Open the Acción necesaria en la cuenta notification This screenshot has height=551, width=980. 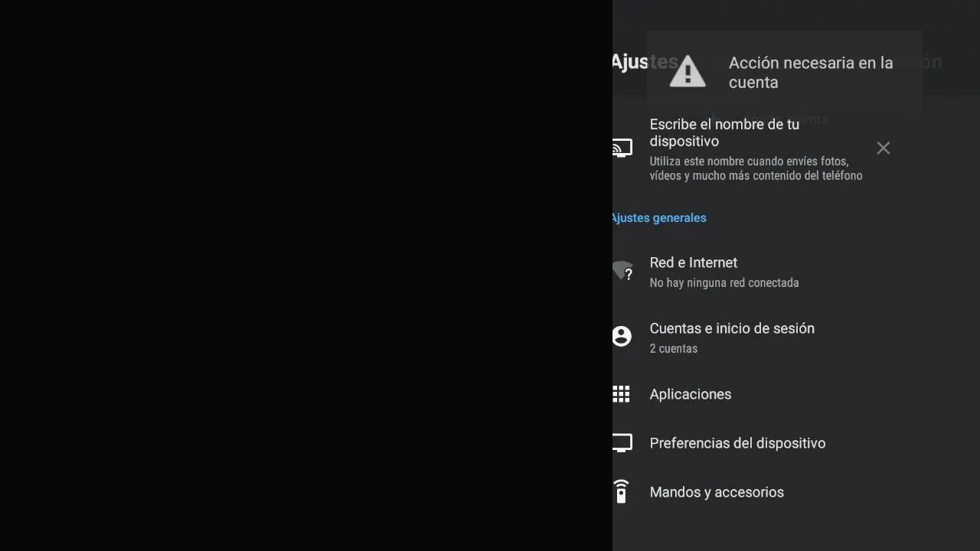point(785,71)
